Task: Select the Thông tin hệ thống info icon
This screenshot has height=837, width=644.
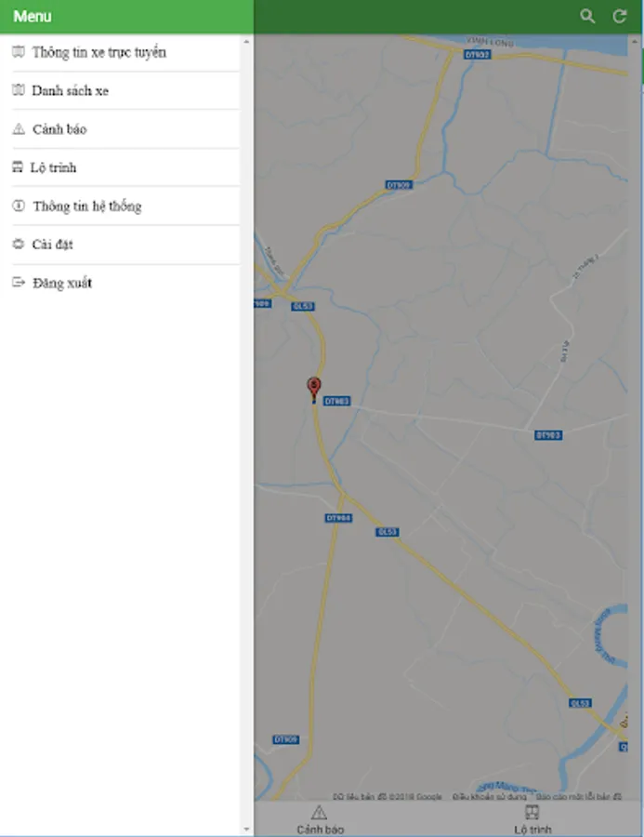Action: coord(17,206)
